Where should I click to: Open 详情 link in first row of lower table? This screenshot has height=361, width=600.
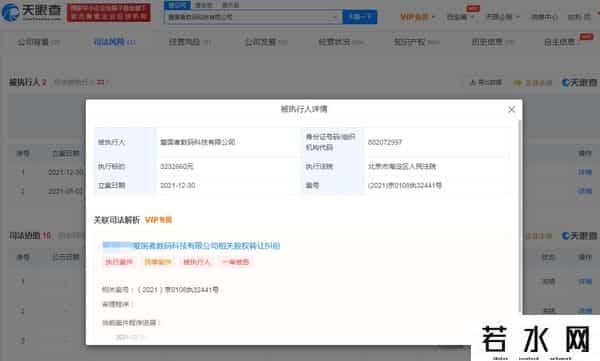(x=585, y=282)
